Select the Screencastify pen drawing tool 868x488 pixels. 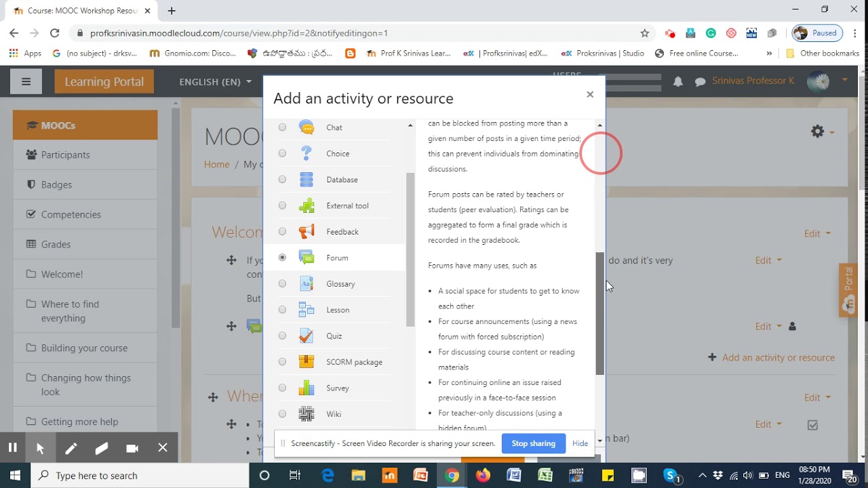(x=71, y=448)
